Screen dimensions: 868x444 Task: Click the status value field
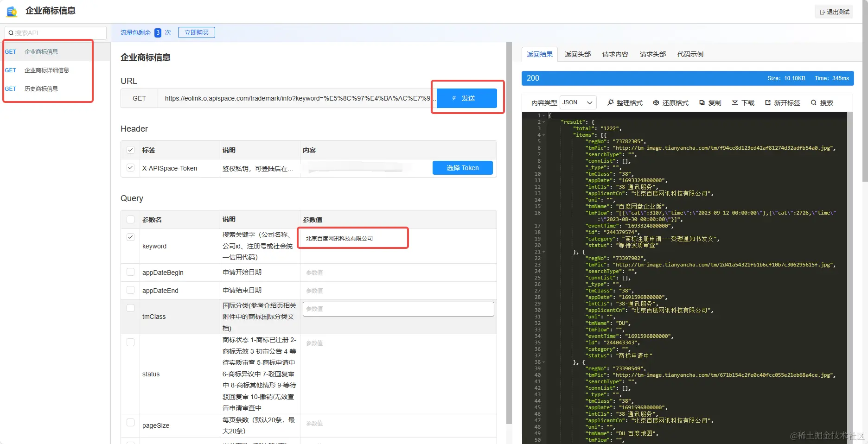398,343
